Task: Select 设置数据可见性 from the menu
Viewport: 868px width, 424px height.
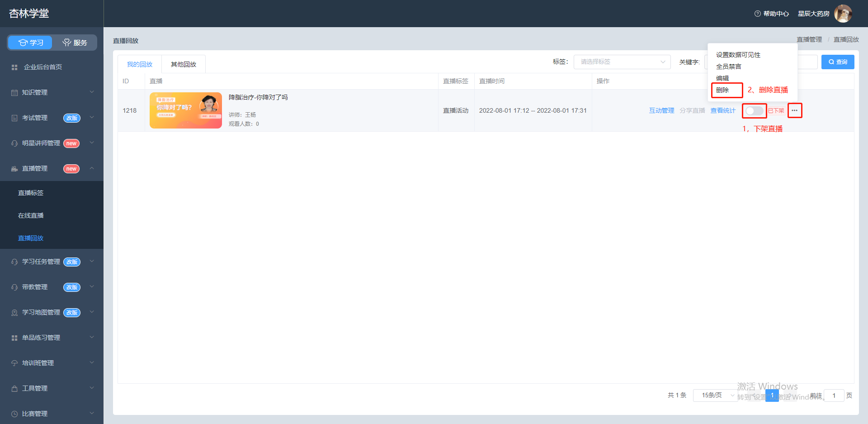Action: (x=738, y=55)
